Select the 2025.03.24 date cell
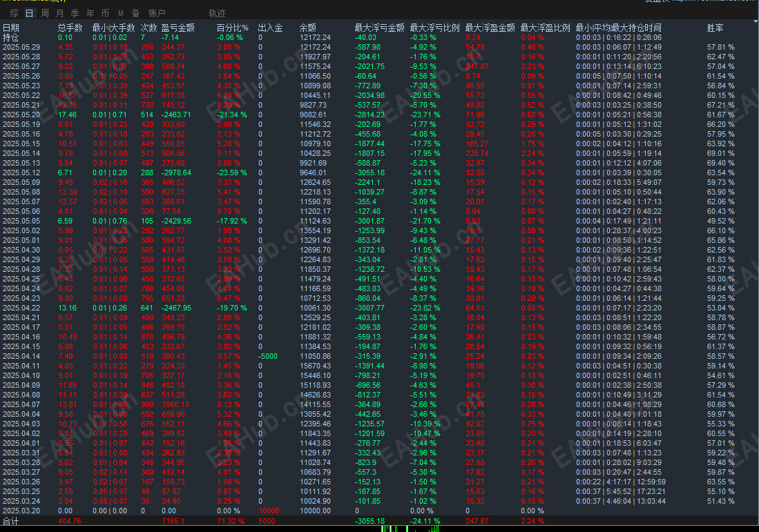The height and width of the screenshot is (532, 759). (x=21, y=502)
